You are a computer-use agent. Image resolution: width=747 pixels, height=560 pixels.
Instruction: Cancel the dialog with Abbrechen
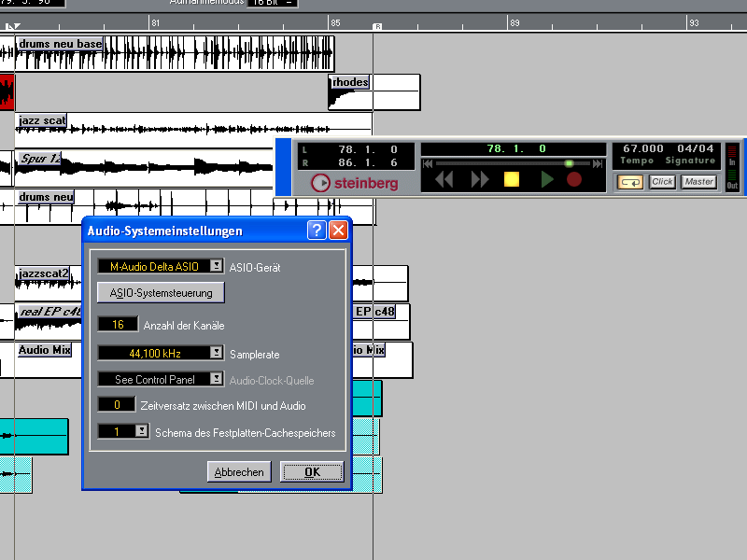pos(239,472)
